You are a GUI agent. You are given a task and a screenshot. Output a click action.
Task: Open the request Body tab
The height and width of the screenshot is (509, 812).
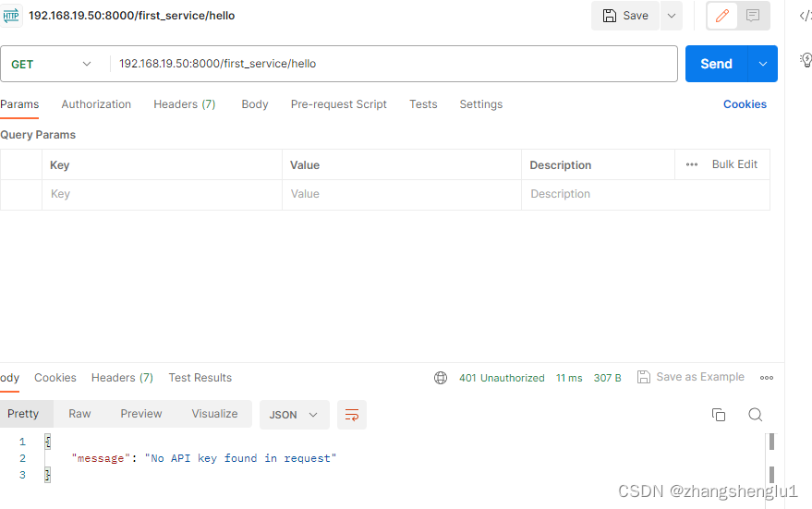pyautogui.click(x=255, y=104)
